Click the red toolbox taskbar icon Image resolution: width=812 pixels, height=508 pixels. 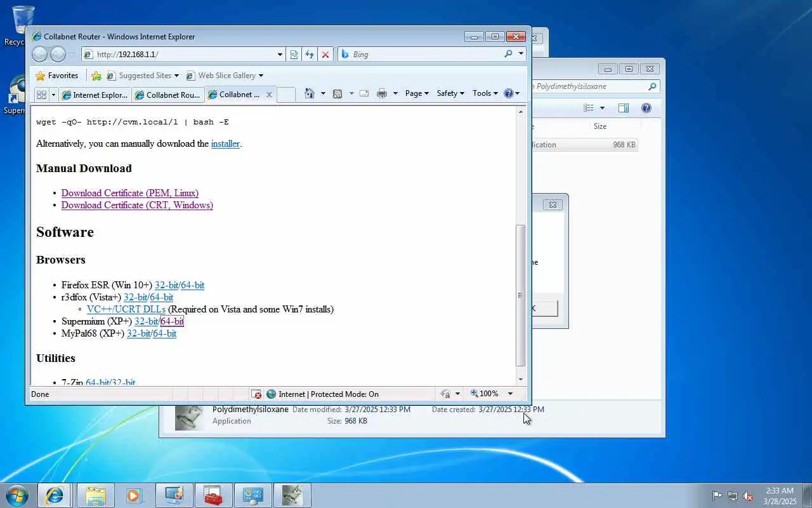pos(213,495)
